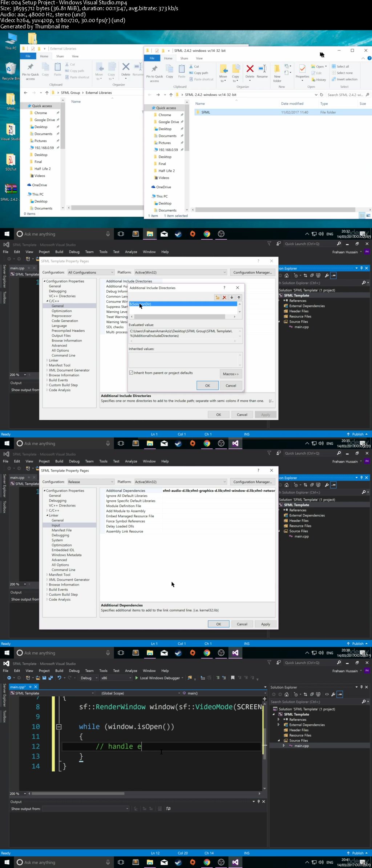Open Properties icon in Explorer ribbon
Screen dimensions: 372x868
pyautogui.click(x=302, y=71)
